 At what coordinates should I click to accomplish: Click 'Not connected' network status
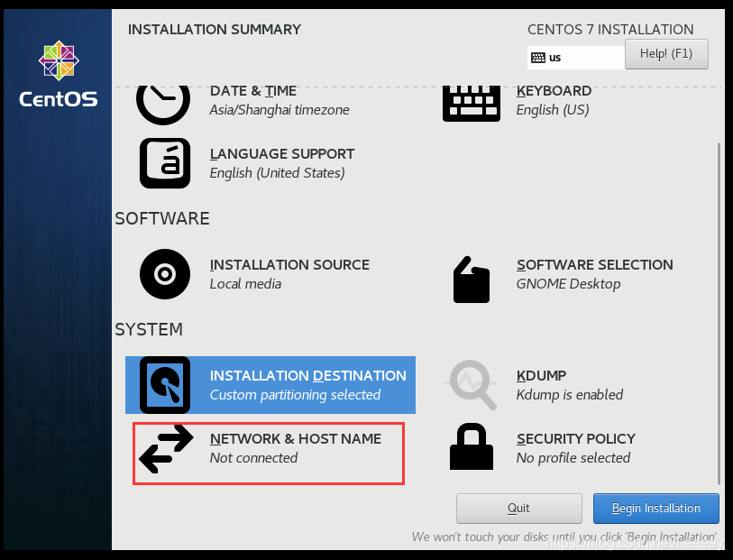pos(253,457)
